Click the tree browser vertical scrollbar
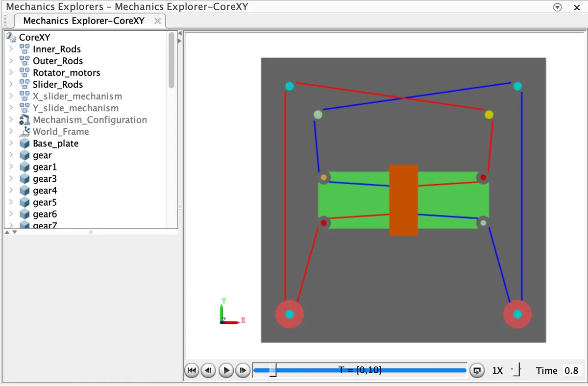Viewport: 588px width, 386px height. [171, 60]
